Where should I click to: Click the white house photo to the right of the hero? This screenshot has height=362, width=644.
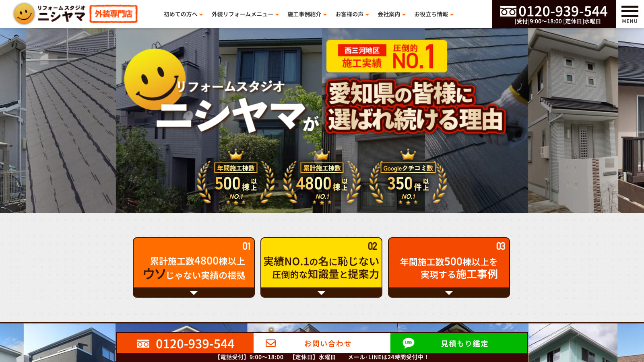(573, 121)
